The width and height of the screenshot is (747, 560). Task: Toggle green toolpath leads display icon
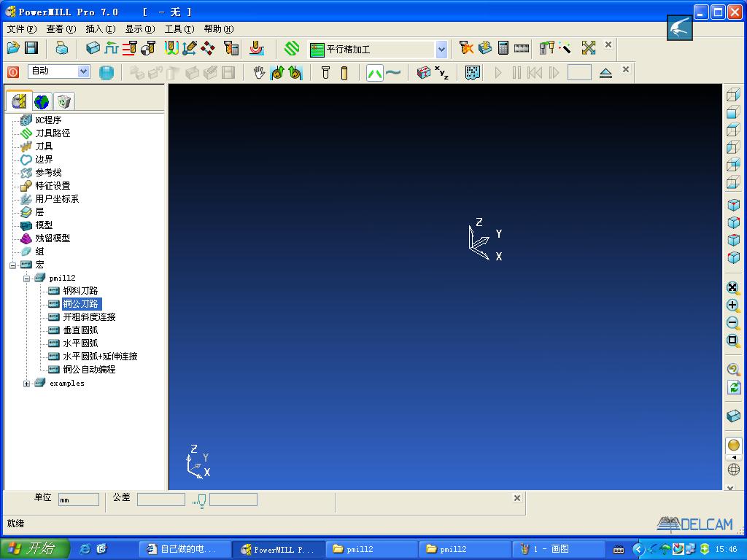pos(375,73)
